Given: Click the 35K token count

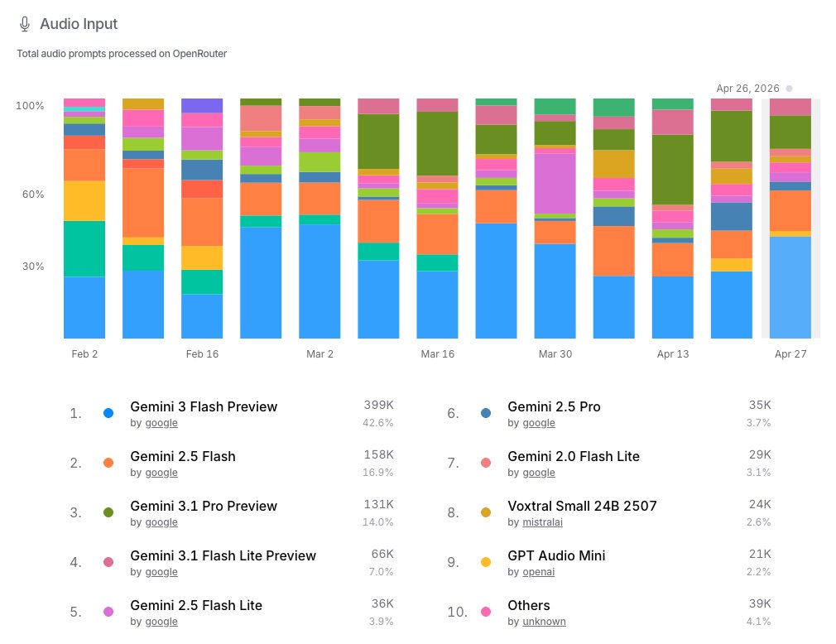Looking at the screenshot, I should [760, 405].
